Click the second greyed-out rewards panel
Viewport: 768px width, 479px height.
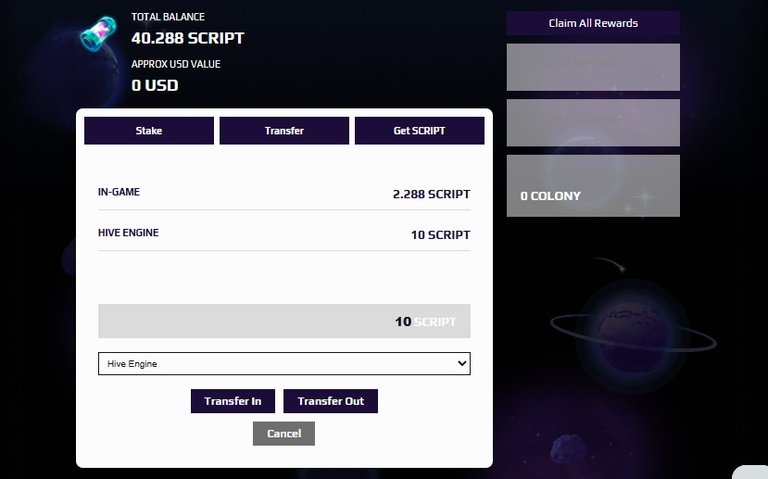[593, 122]
